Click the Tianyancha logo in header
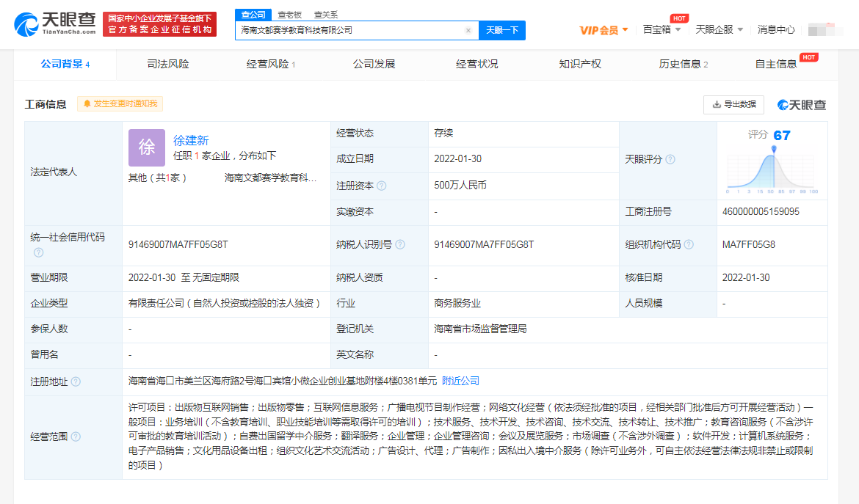 tap(55, 24)
